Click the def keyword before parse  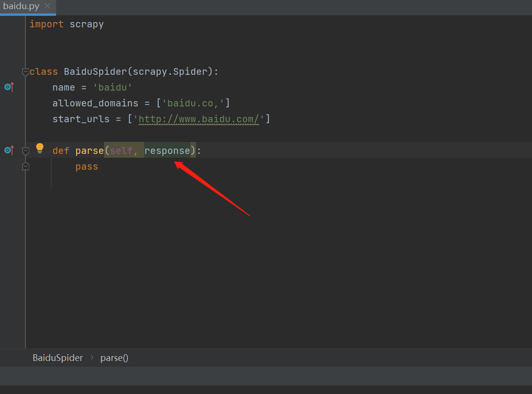pos(61,151)
